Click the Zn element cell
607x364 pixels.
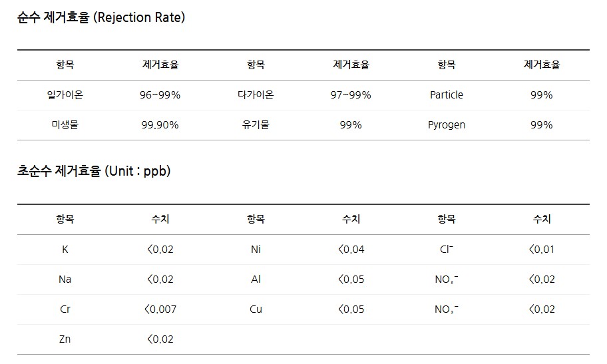coord(65,339)
